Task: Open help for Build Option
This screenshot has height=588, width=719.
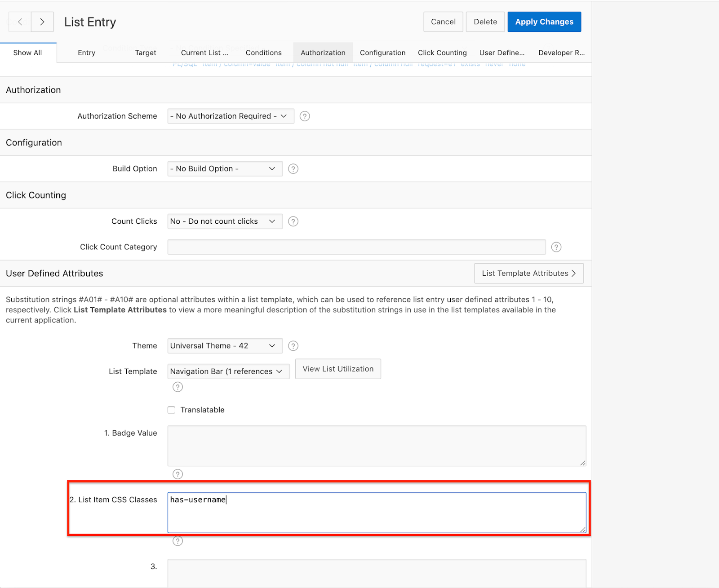Action: click(x=293, y=168)
